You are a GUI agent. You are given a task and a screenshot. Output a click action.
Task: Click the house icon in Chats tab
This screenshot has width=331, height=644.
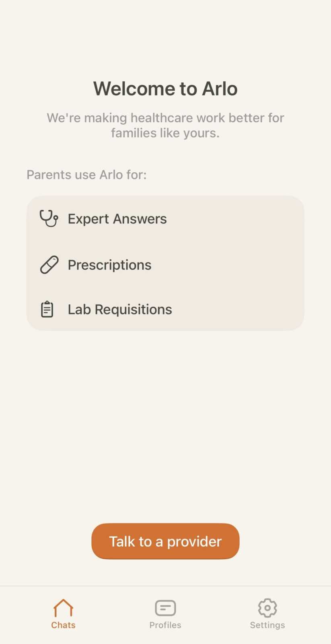pyautogui.click(x=63, y=608)
